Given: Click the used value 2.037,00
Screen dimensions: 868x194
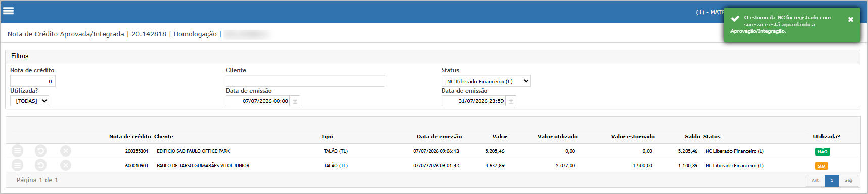Looking at the screenshot, I should click(565, 166).
